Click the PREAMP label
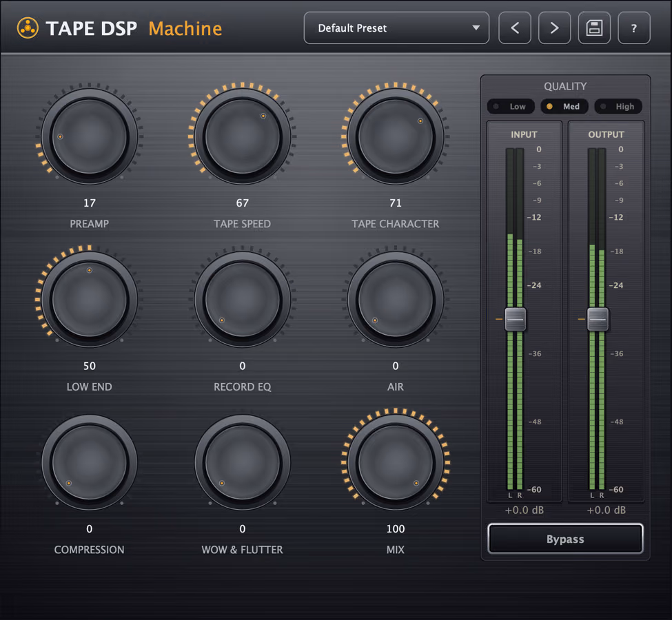 tap(90, 224)
